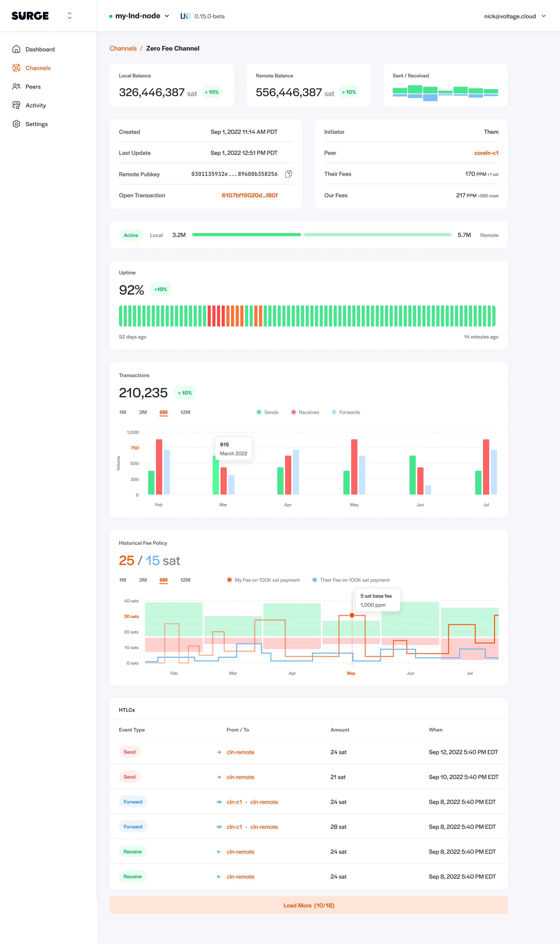
Task: Click the Channels sidebar icon
Action: tap(16, 68)
